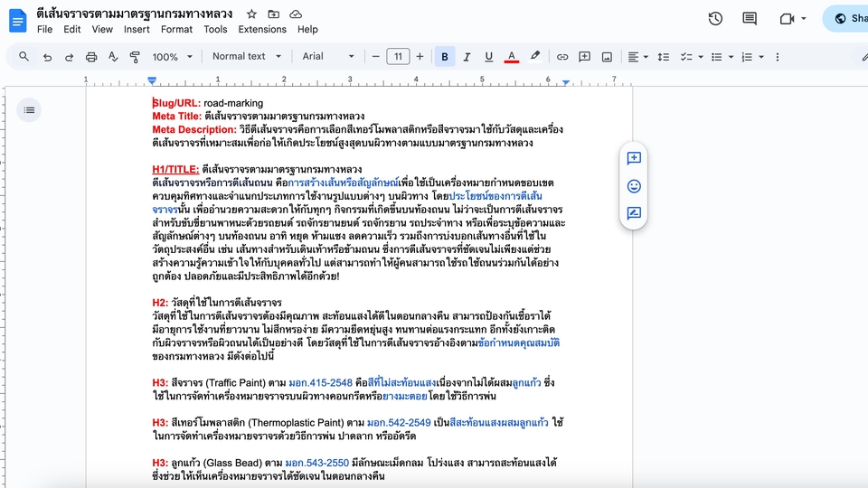Open line and paragraph spacing
This screenshot has height=488, width=868.
click(663, 56)
